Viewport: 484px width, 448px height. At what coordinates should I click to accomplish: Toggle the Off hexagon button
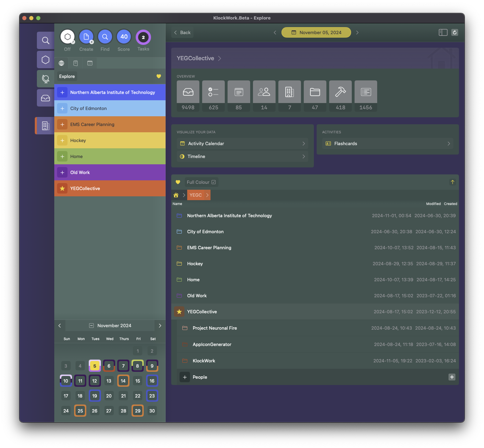point(68,37)
